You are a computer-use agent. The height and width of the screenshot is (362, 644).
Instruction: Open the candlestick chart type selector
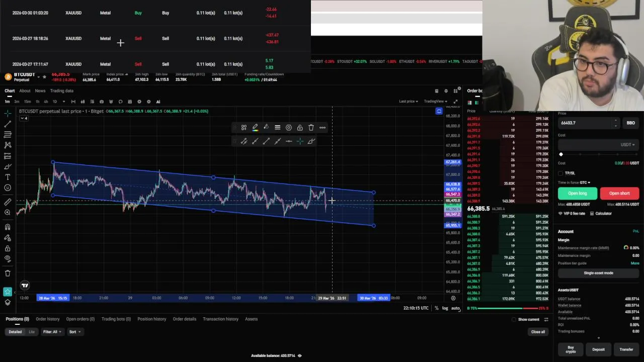[83, 102]
